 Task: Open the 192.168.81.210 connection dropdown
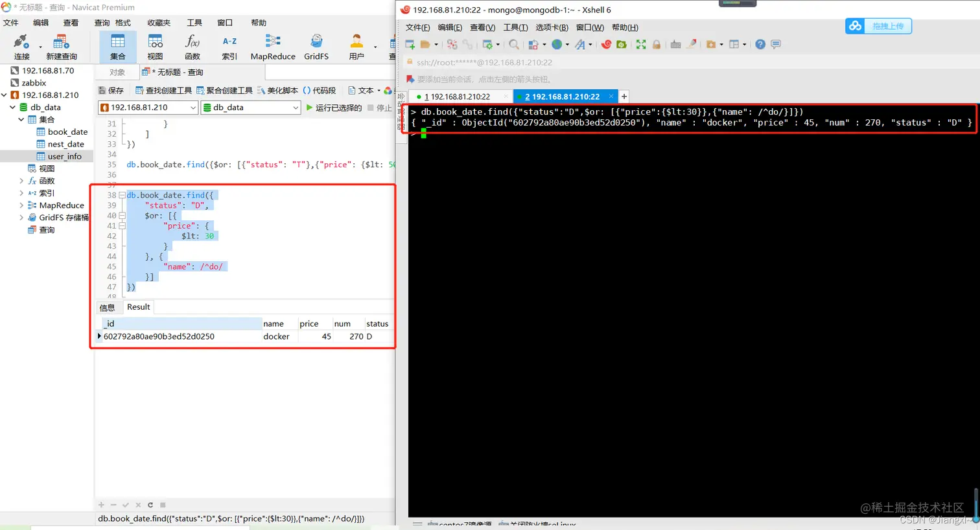click(192, 108)
